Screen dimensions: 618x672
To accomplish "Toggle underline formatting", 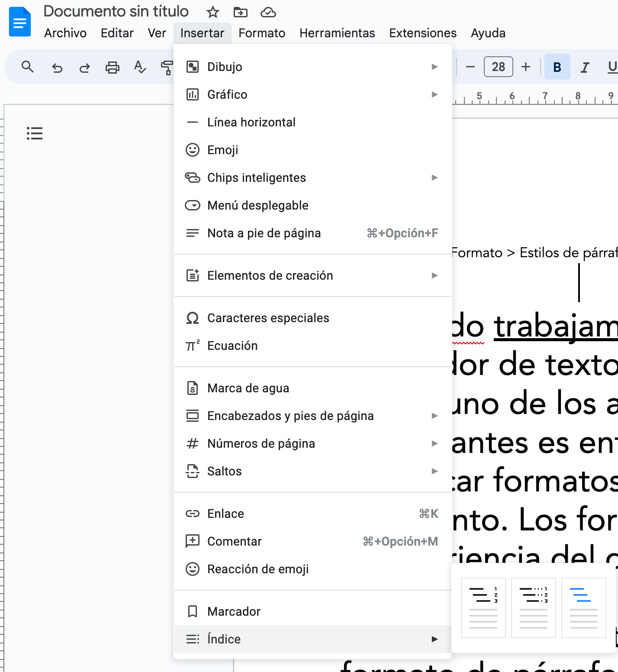I will [612, 67].
